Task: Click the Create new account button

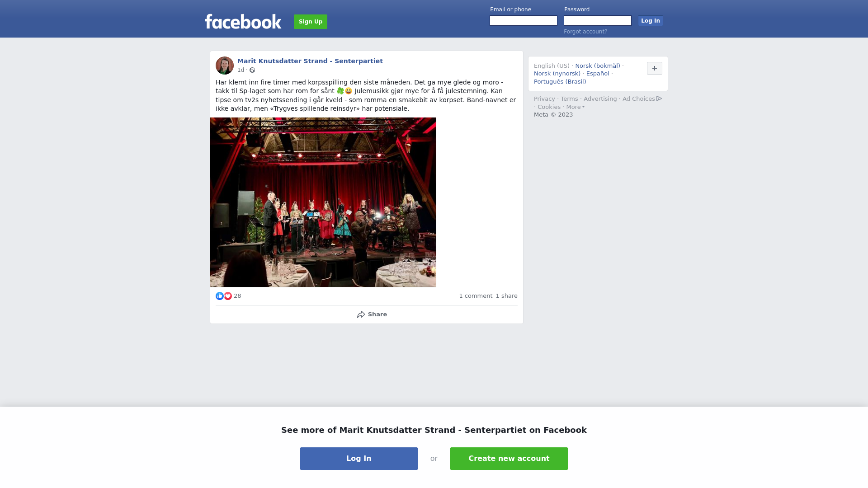Action: (x=509, y=459)
